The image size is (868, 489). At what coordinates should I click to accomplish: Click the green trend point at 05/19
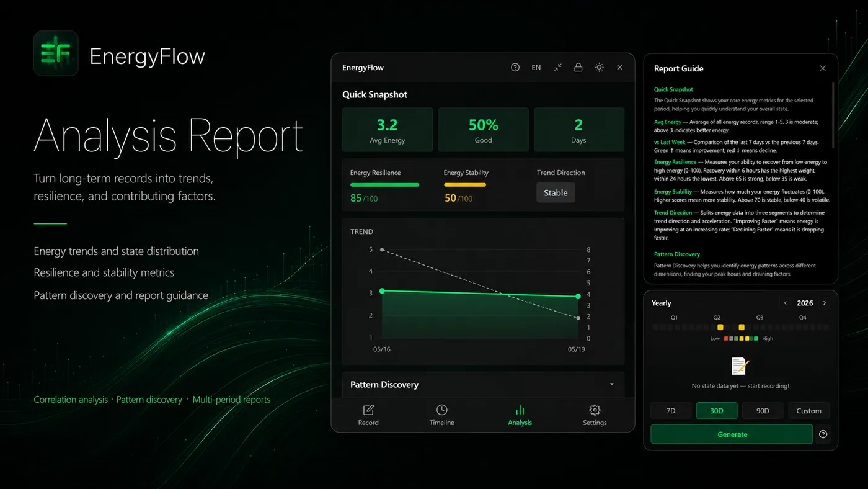[578, 297]
